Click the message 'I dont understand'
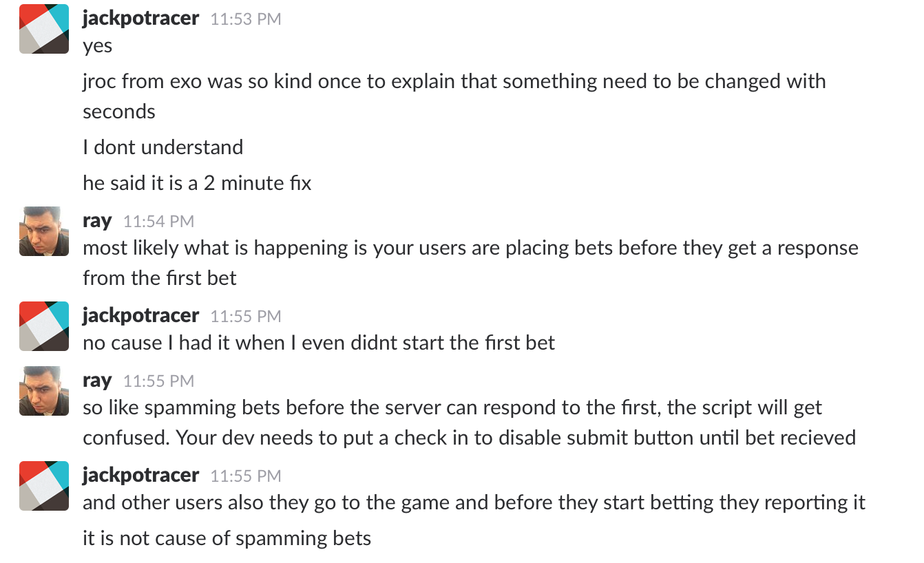 click(163, 147)
